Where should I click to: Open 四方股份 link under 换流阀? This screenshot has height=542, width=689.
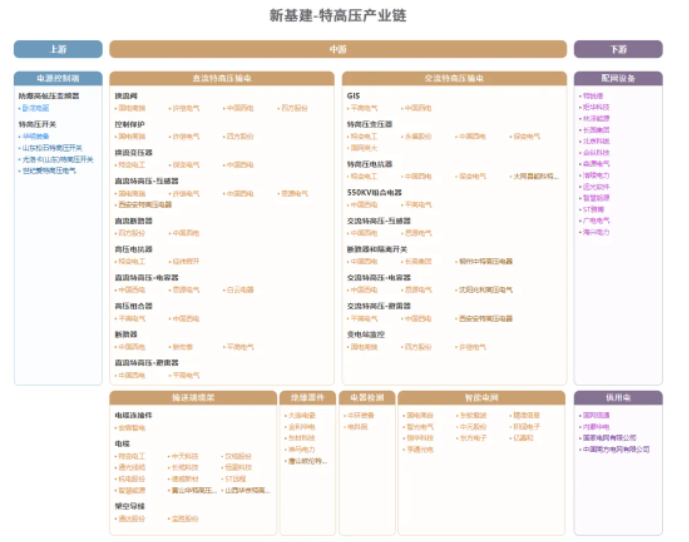(294, 108)
